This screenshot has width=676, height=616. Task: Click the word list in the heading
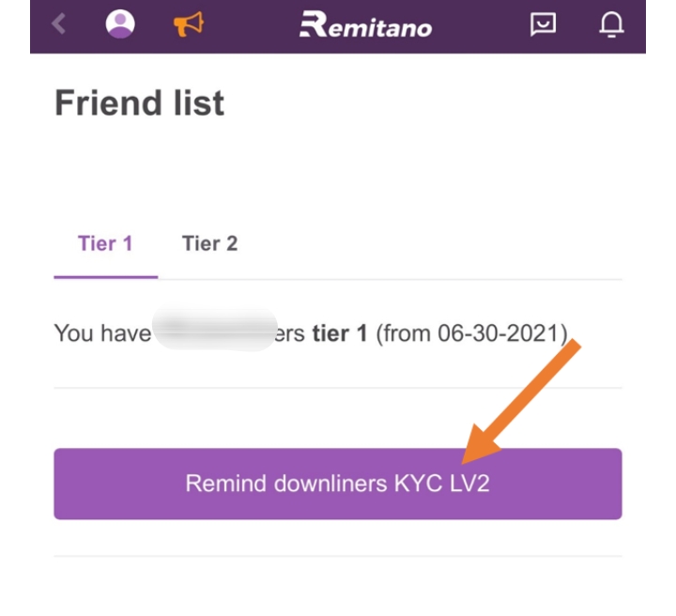[192, 102]
